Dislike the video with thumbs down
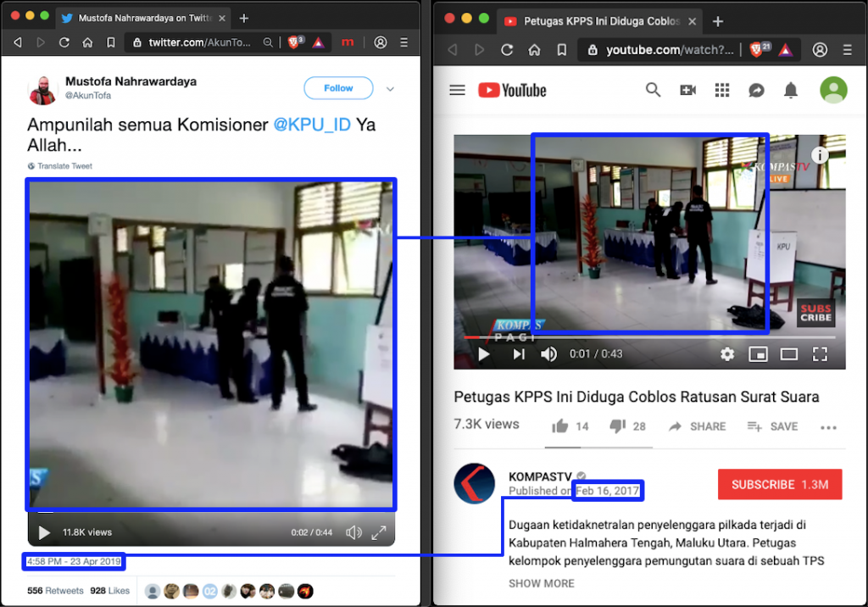Screen dimensions: 868x607 [x=618, y=426]
